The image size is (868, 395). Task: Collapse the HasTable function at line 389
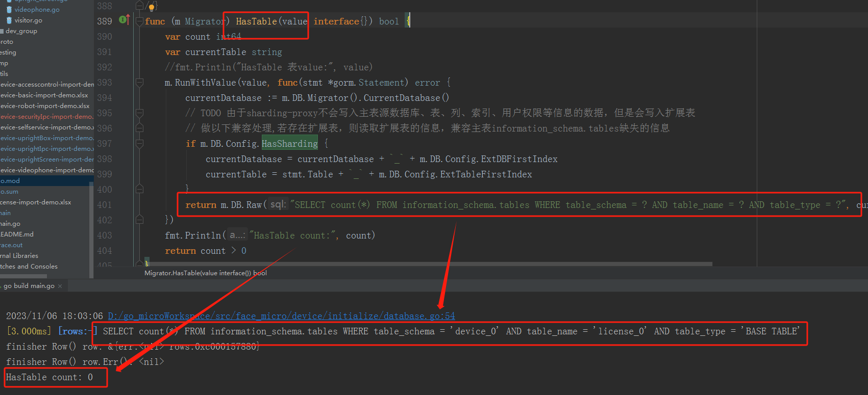[139, 21]
